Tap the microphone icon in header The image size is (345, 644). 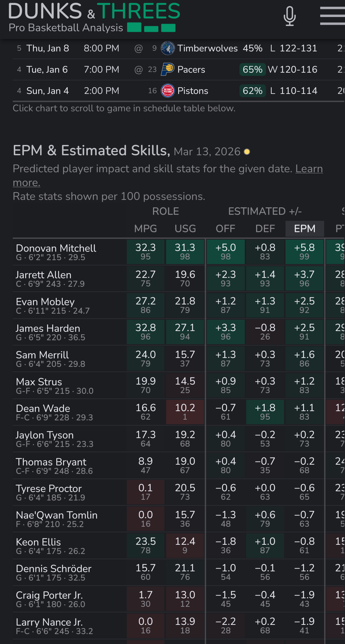point(289,16)
